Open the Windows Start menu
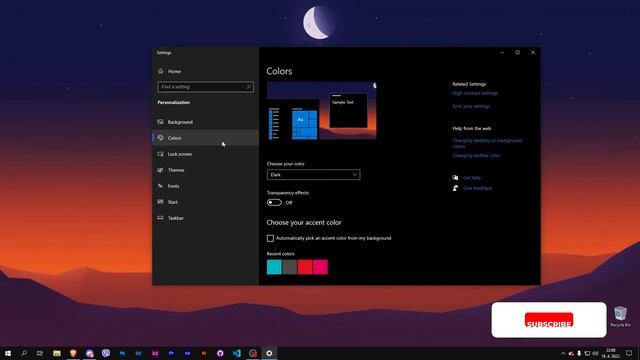640x360 pixels. coord(8,353)
